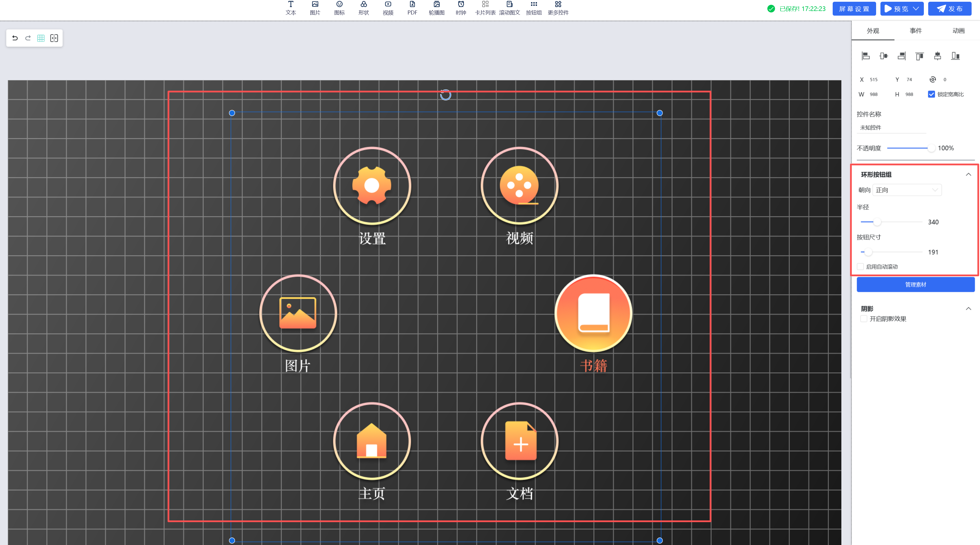
Task: Click the rotation angle icon
Action: [933, 80]
